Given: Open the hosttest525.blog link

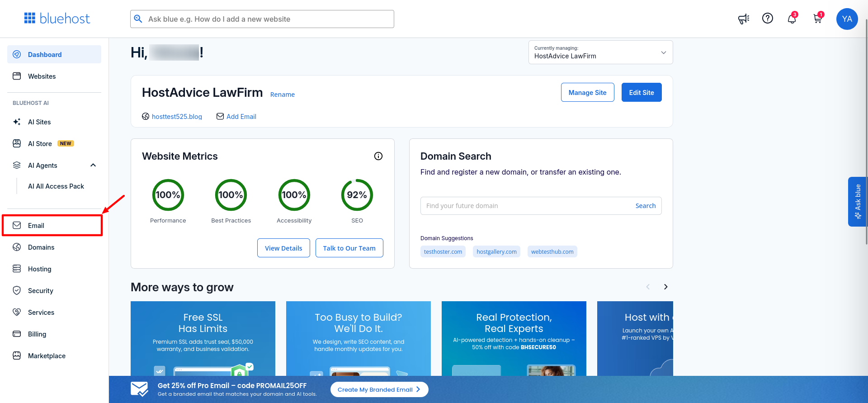Looking at the screenshot, I should pyautogui.click(x=177, y=116).
